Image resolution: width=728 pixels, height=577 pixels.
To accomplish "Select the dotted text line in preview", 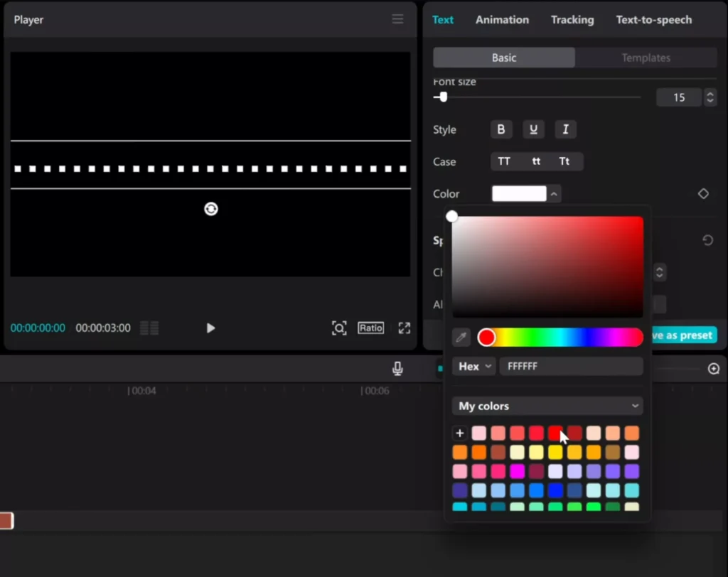I will tap(210, 169).
